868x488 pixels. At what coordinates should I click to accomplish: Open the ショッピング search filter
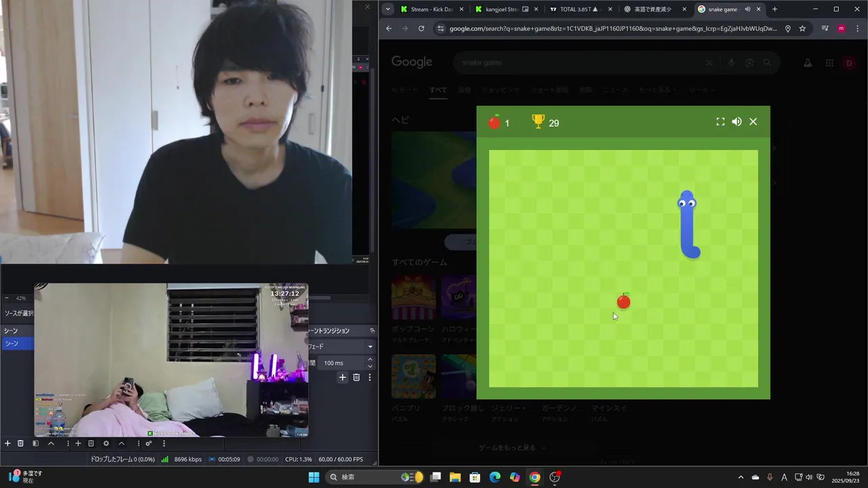500,89
